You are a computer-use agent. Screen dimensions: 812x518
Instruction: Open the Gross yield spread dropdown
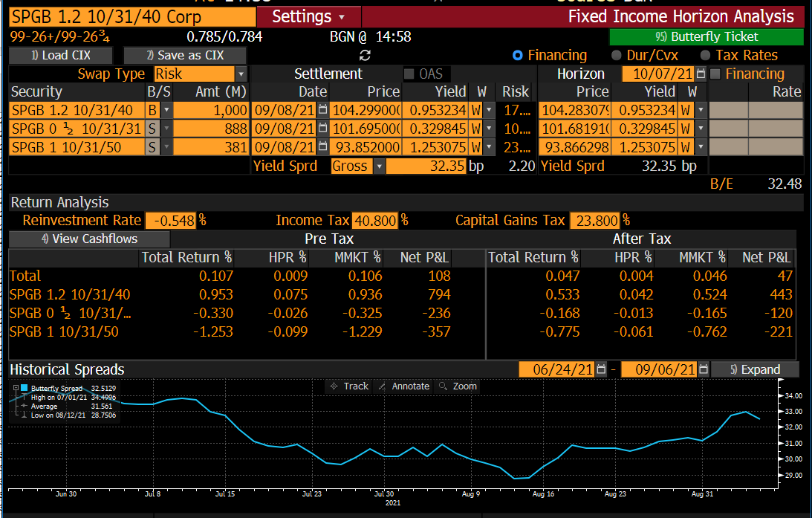(379, 166)
